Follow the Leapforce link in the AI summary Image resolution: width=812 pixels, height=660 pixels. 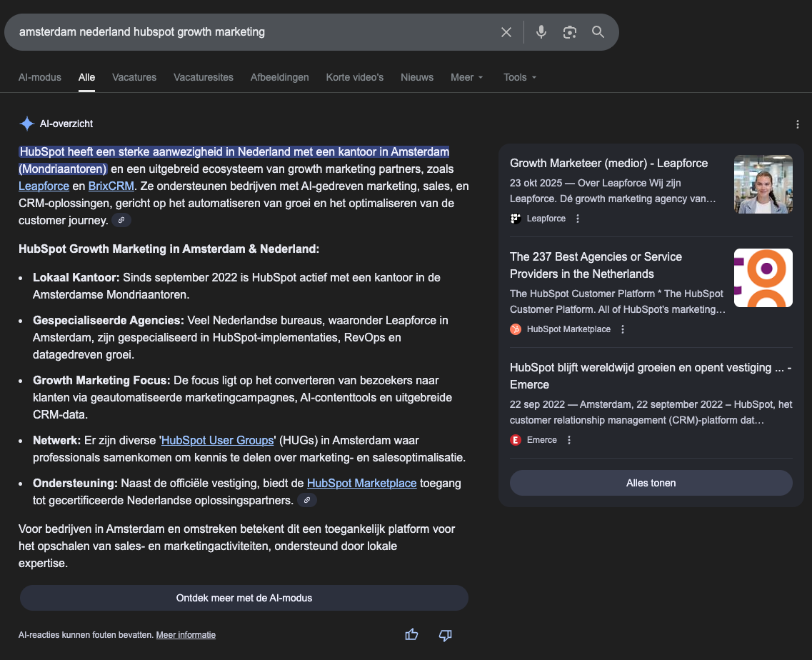click(44, 186)
